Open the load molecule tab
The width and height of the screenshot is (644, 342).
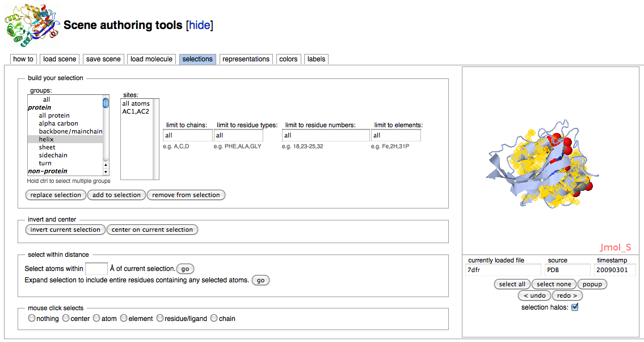(151, 59)
